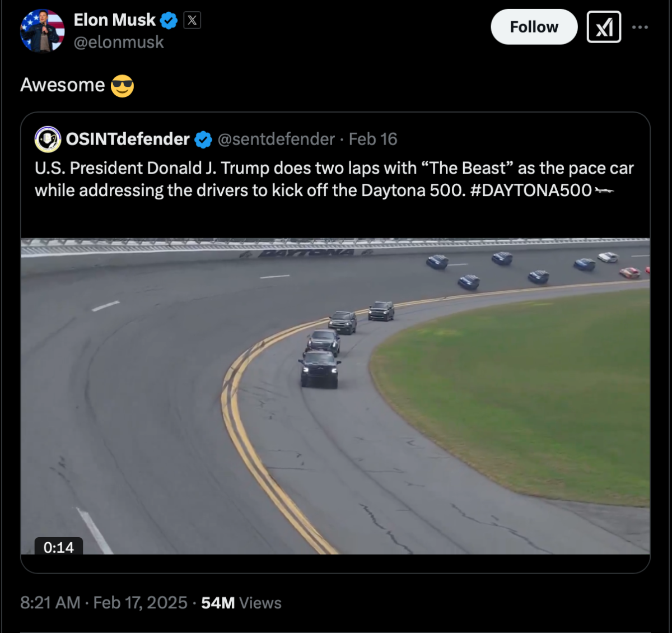Click the sunglasses emoji after Awesome
The width and height of the screenshot is (672, 633).
122,86
